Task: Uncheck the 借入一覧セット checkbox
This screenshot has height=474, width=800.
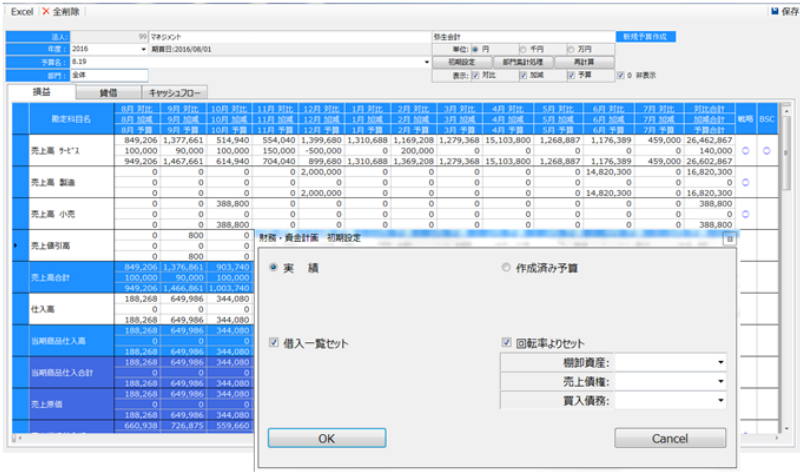Action: point(274,343)
